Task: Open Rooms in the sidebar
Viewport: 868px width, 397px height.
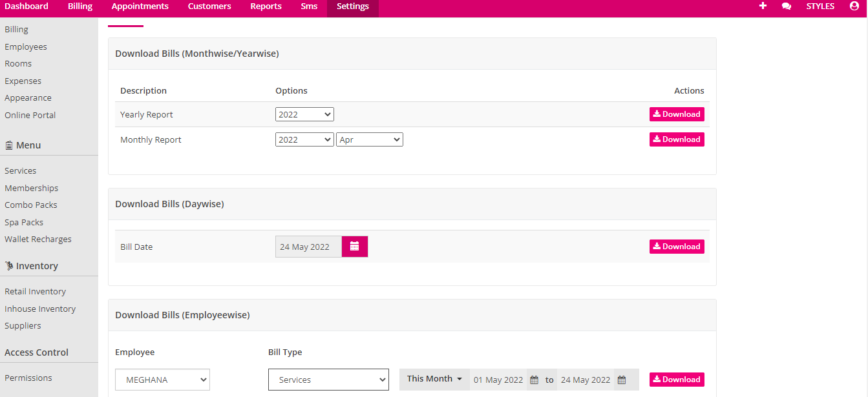Action: pyautogui.click(x=18, y=63)
